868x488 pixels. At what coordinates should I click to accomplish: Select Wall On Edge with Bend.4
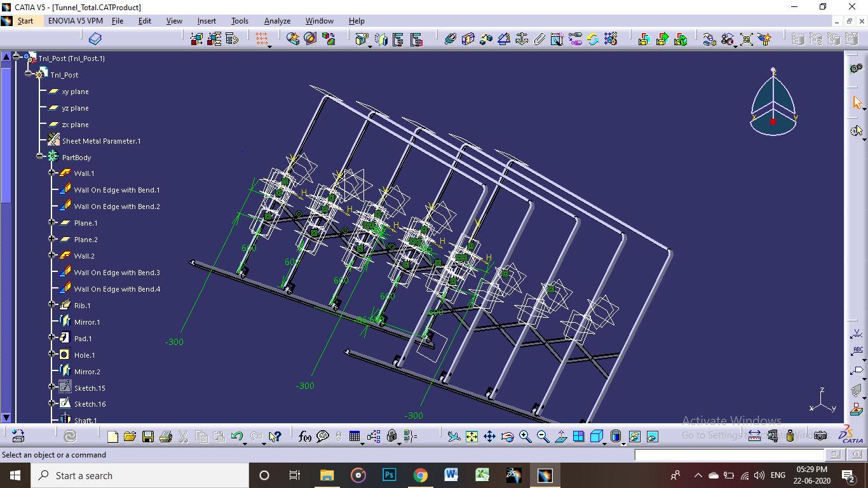coord(117,289)
